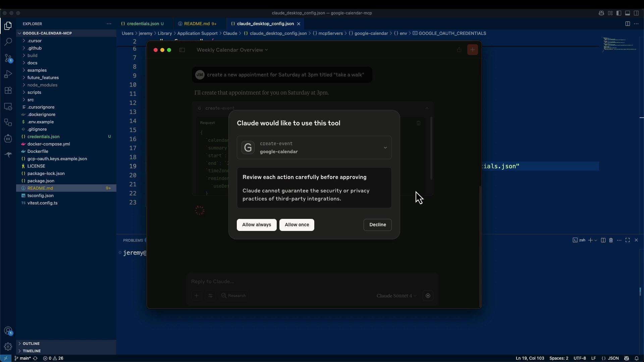Switch to the credentials.json tab

(x=143, y=24)
